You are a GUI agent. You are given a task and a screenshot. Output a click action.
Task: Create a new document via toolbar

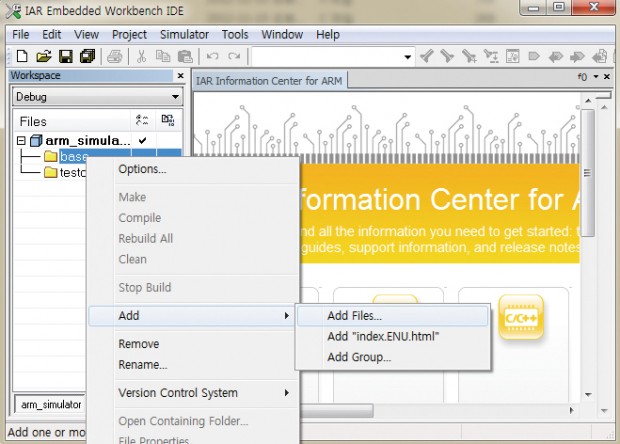[22, 56]
